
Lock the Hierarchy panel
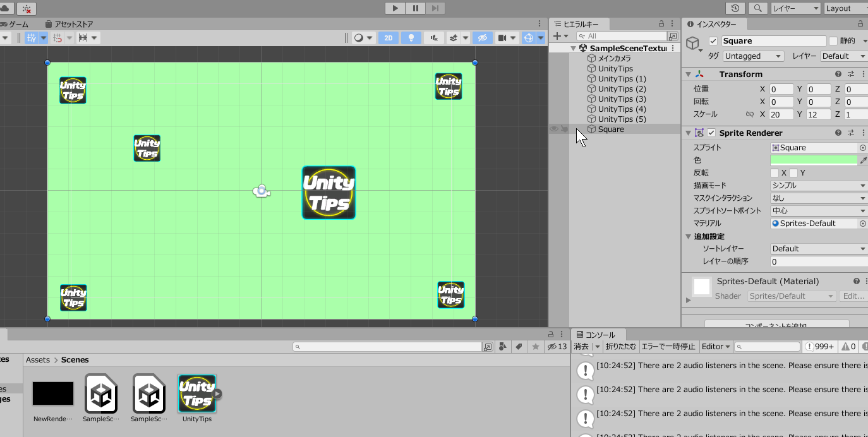click(661, 24)
